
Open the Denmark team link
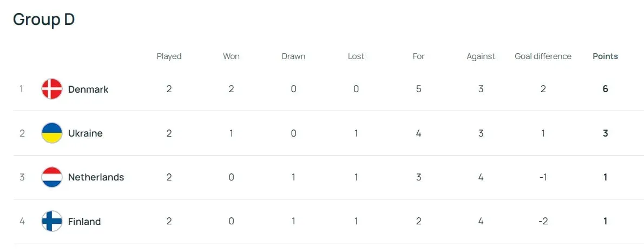click(x=88, y=89)
